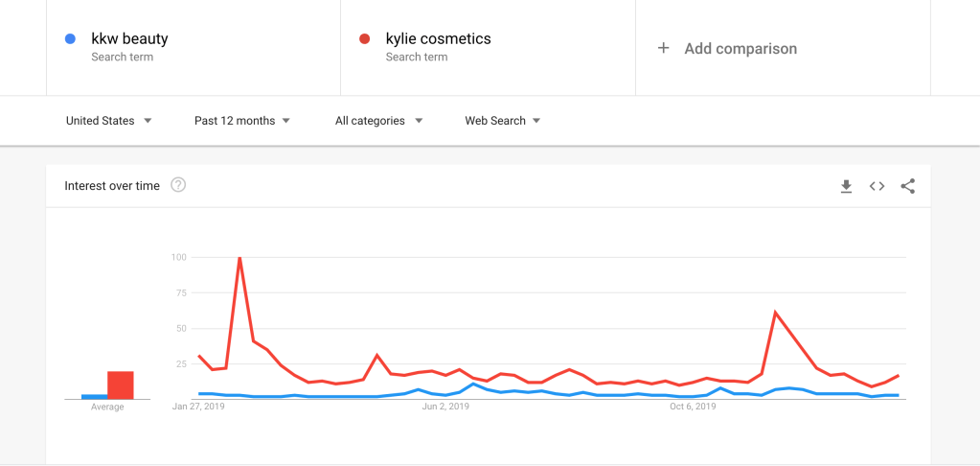Select the blue Average bar
This screenshot has width=980, height=466.
tap(94, 396)
